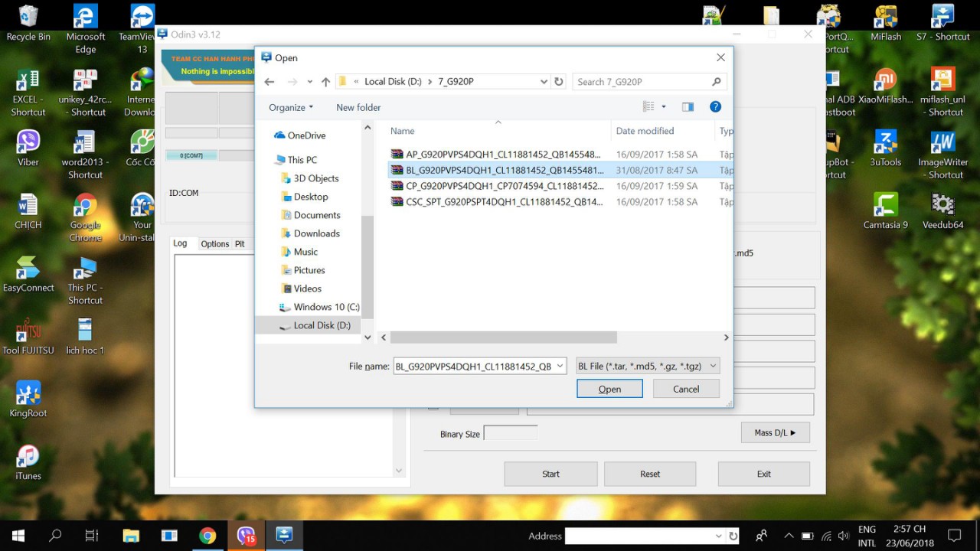Click the Back arrow in Open dialog
Screen dimensions: 980x551
[x=269, y=82]
